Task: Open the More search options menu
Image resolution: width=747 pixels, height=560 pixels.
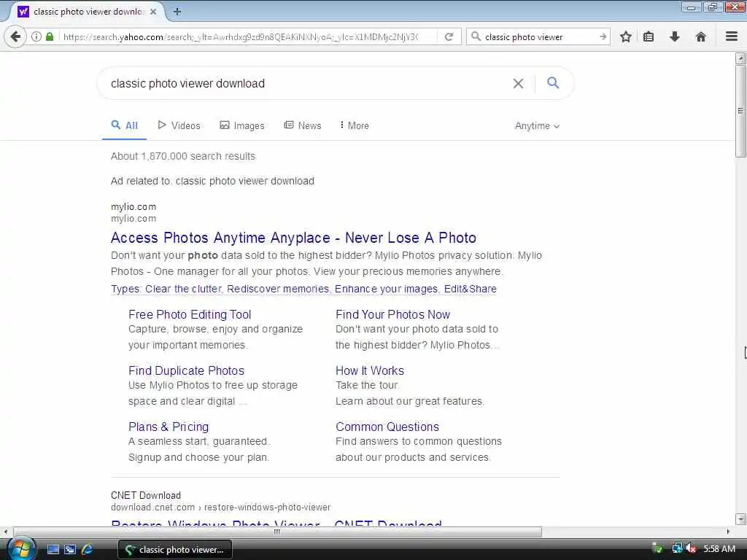Action: pos(354,125)
